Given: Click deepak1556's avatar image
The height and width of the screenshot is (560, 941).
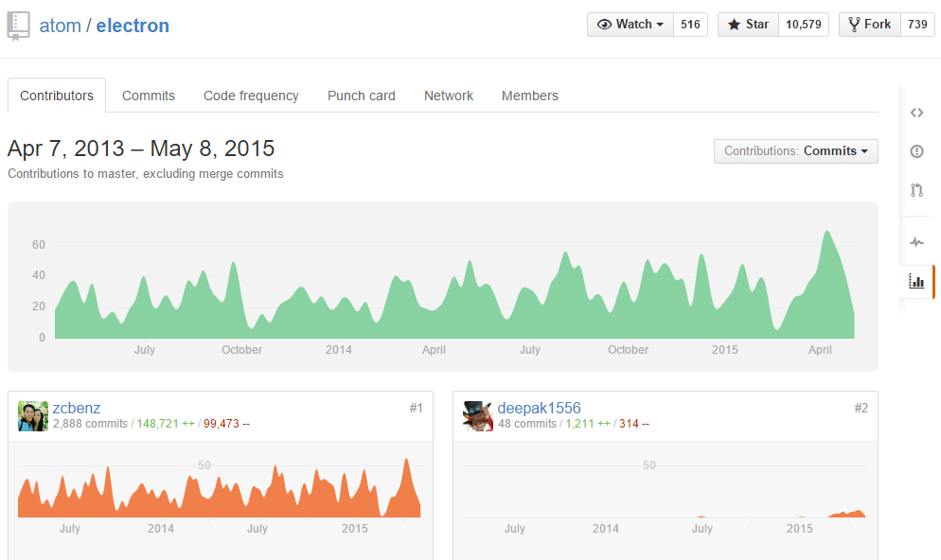Looking at the screenshot, I should click(x=478, y=416).
